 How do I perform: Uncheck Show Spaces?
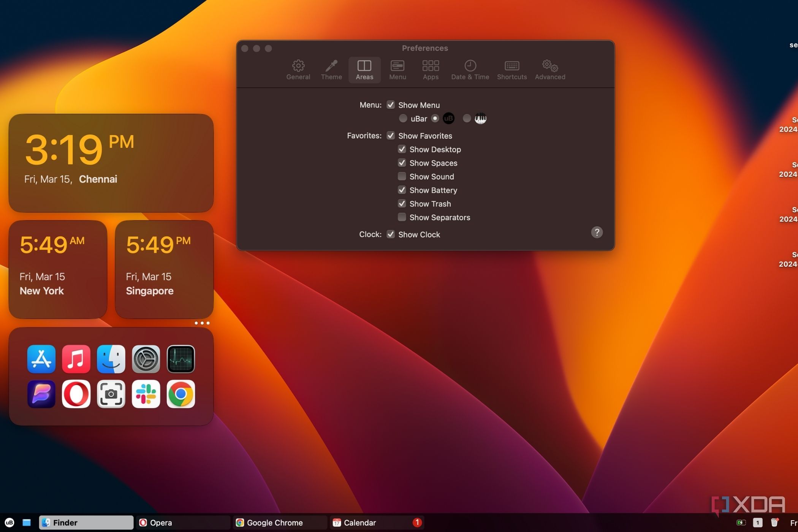[402, 163]
